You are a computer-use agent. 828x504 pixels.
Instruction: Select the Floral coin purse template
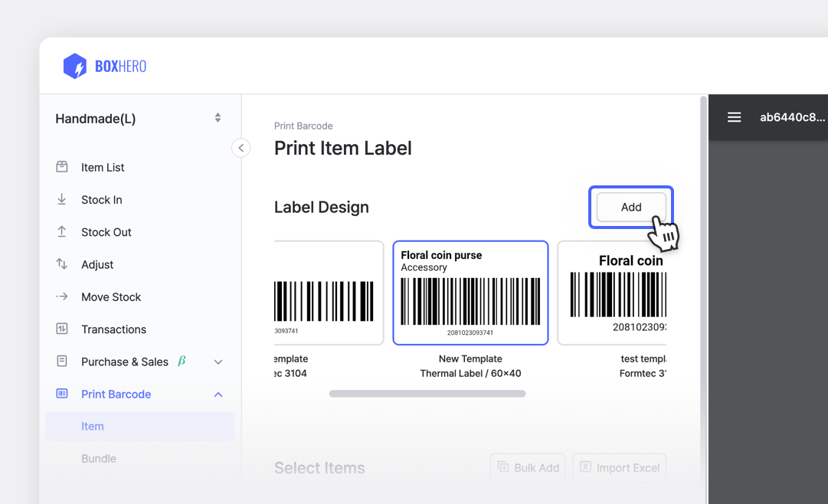coord(470,293)
